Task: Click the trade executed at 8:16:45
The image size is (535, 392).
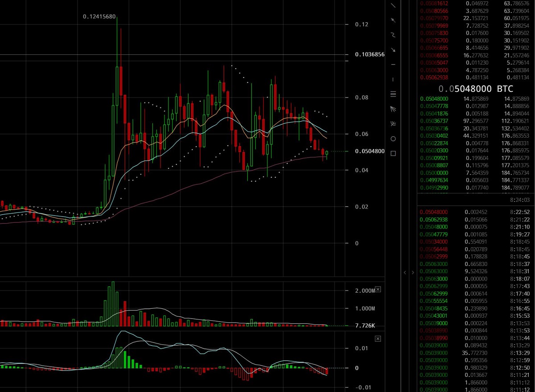Action: [x=476, y=308]
